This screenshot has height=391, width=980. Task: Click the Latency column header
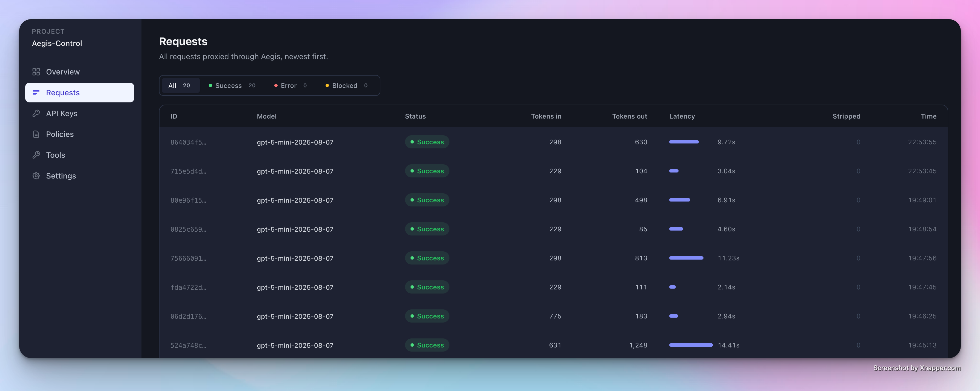coord(682,116)
